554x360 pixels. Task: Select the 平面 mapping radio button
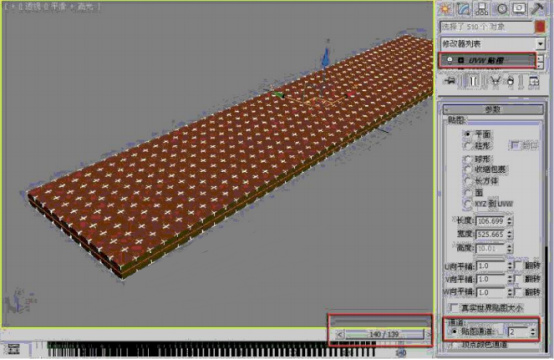(x=467, y=134)
